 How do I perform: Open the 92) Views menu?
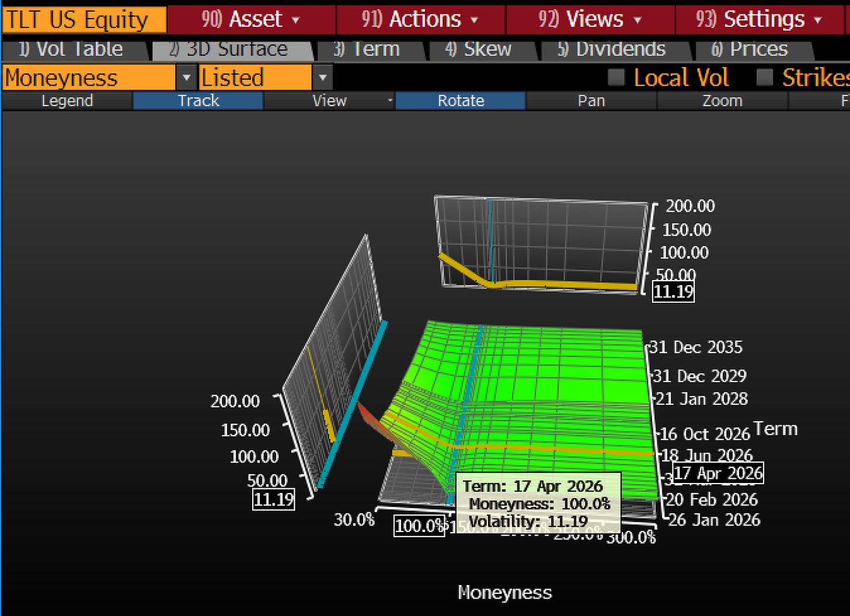point(590,20)
